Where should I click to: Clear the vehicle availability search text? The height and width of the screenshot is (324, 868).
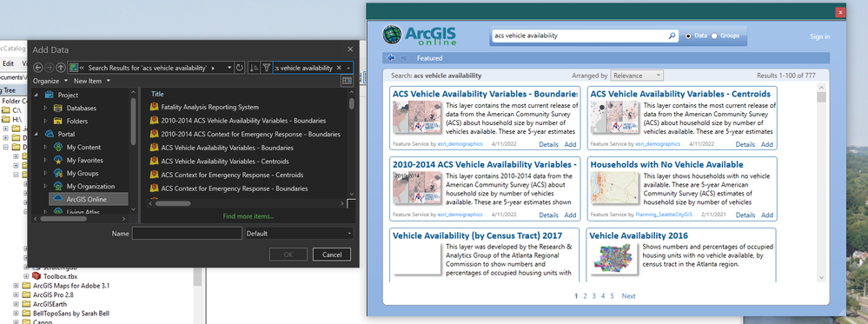point(339,68)
